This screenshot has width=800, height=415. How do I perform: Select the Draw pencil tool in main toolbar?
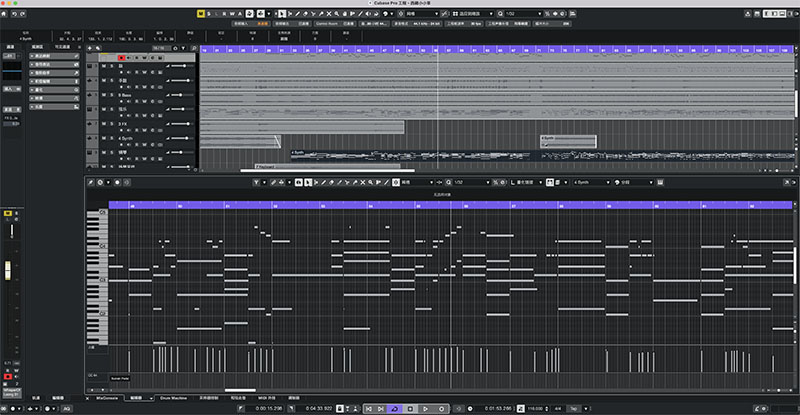pyautogui.click(x=297, y=14)
